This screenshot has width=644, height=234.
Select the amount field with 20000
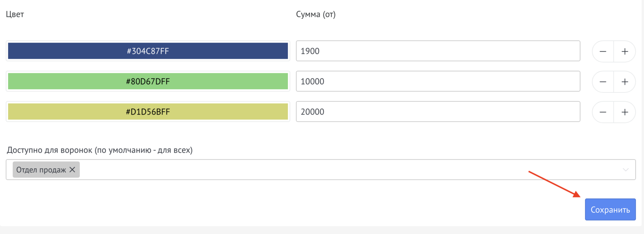(x=438, y=112)
